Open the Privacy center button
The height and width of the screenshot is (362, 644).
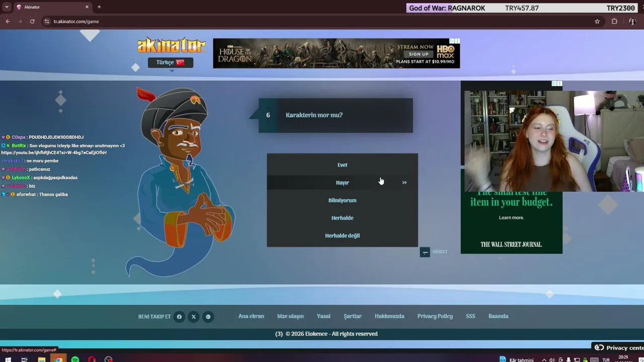click(619, 347)
